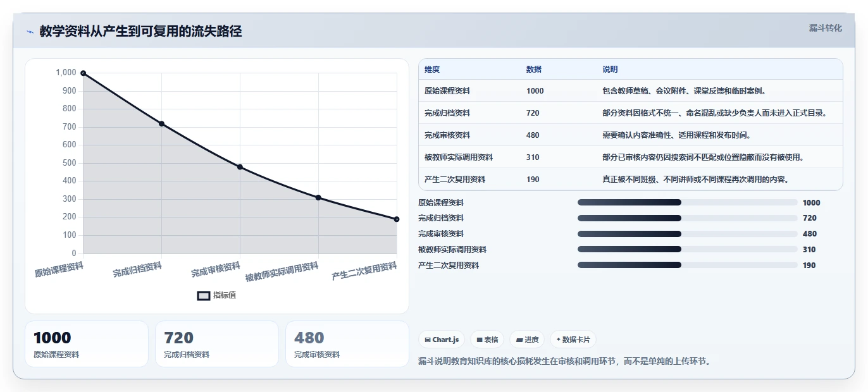Image resolution: width=868 pixels, height=392 pixels.
Task: Click the 1,000 tick on the y-axis
Action: (66, 73)
